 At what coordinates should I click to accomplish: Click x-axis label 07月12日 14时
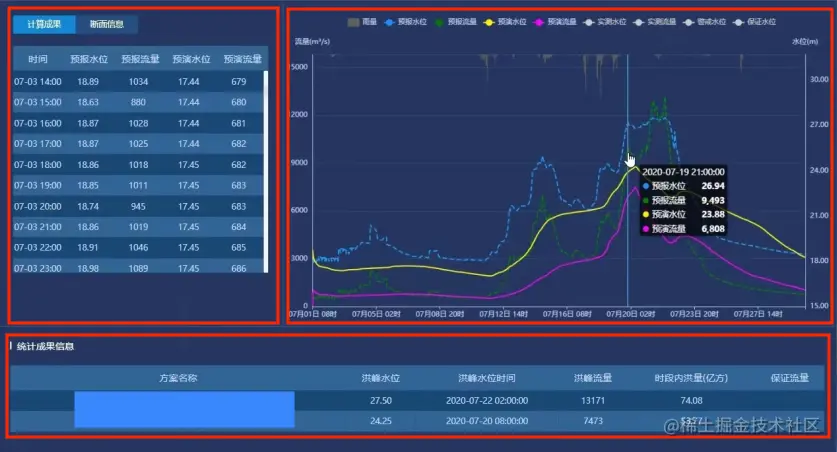point(503,314)
